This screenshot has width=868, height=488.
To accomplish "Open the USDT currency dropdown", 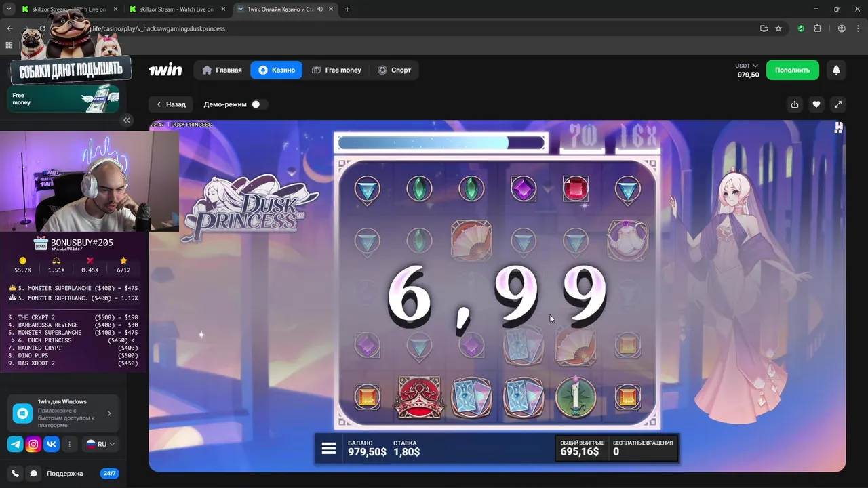I will coord(747,66).
